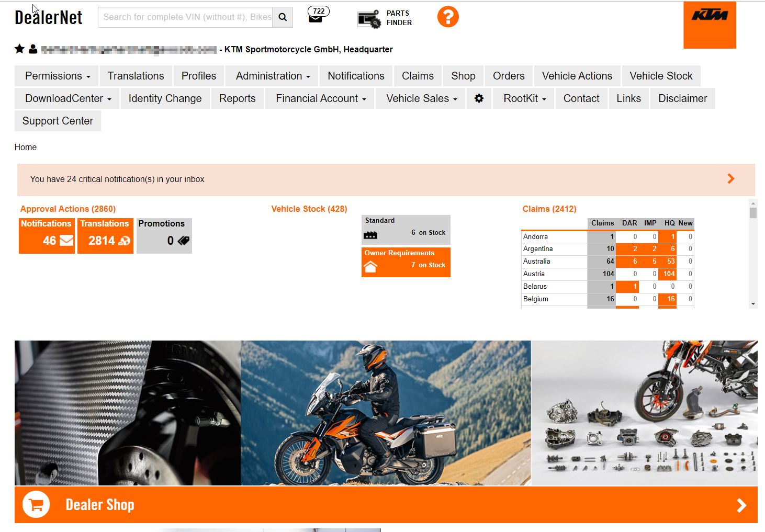Screen dimensions: 765x532
Task: Open the Shop menu item
Action: [x=463, y=76]
